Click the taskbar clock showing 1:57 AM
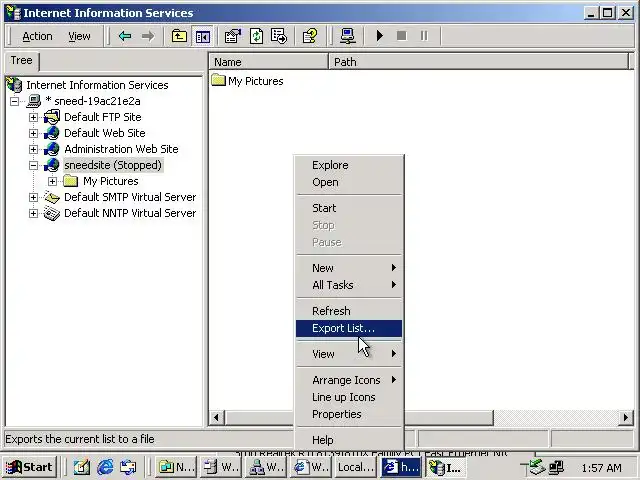This screenshot has height=480, width=640. pos(601,468)
